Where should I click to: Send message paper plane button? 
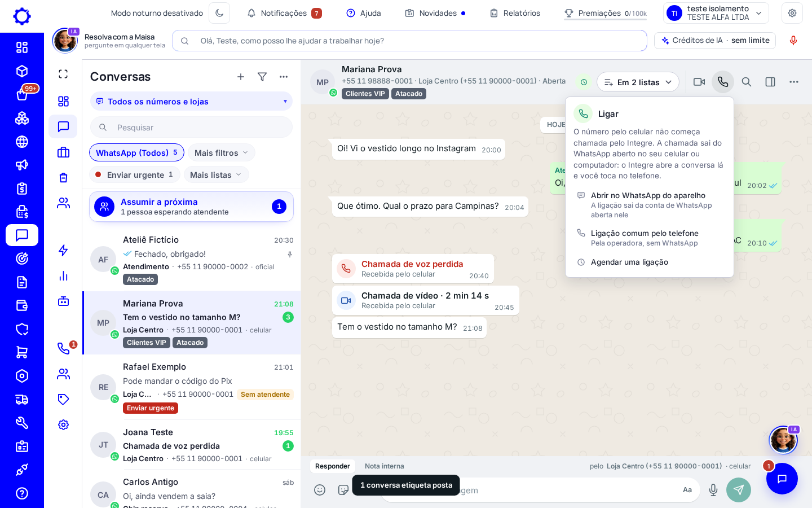pyautogui.click(x=739, y=490)
